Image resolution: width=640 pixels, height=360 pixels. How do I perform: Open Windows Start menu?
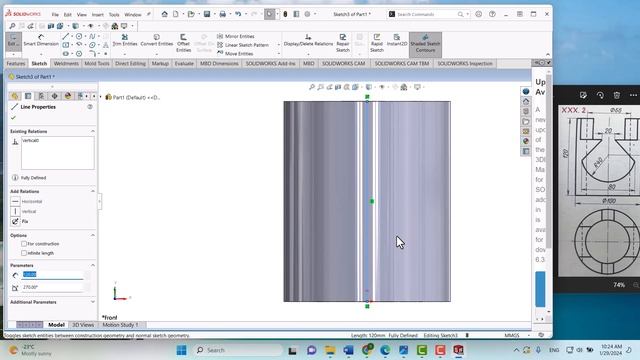182,350
